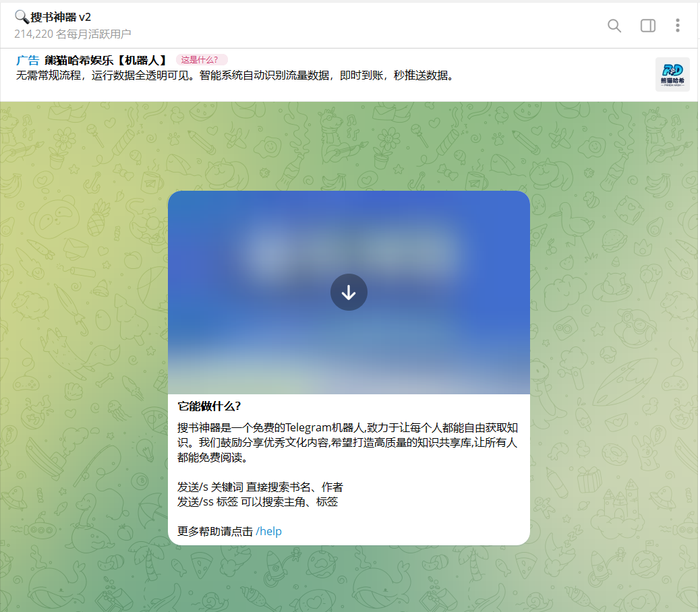
Task: Click the magnifying glass emoji in chat title
Action: [22, 17]
